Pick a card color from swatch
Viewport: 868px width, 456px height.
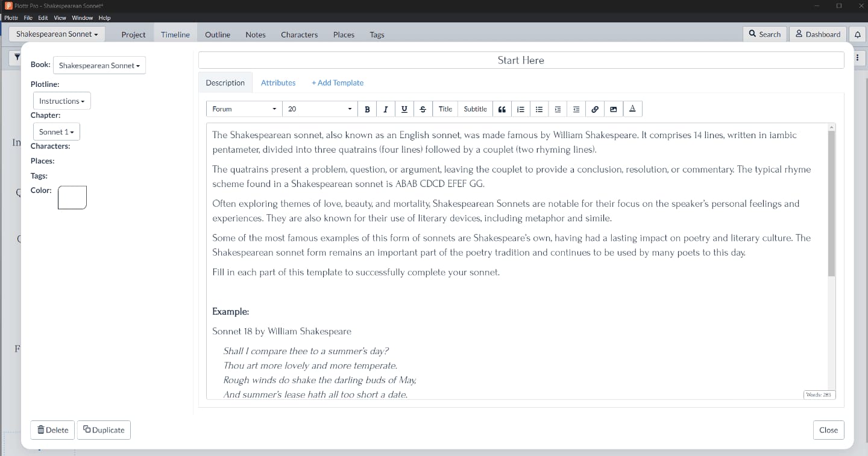click(x=72, y=197)
